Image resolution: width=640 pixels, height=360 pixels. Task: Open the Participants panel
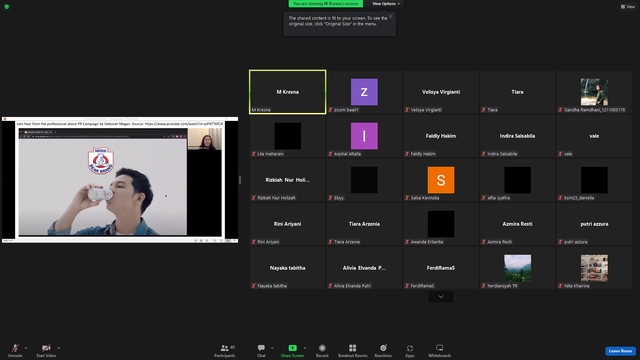click(224, 350)
